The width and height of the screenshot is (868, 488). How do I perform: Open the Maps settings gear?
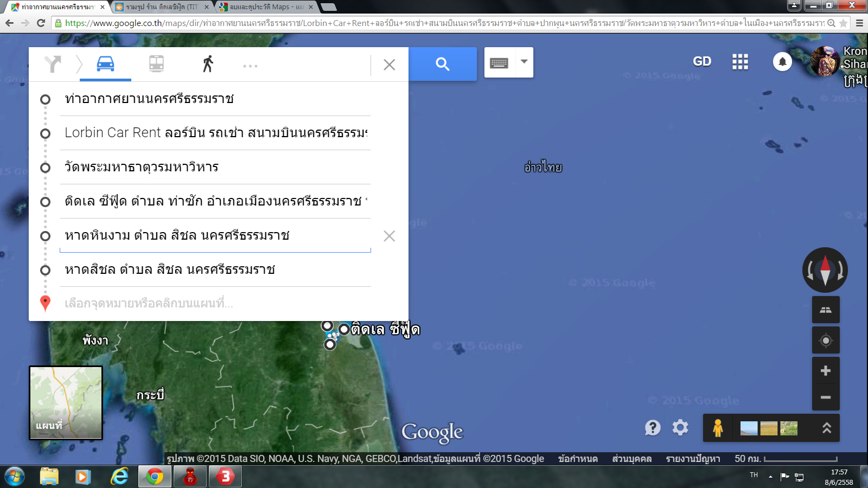(x=680, y=428)
